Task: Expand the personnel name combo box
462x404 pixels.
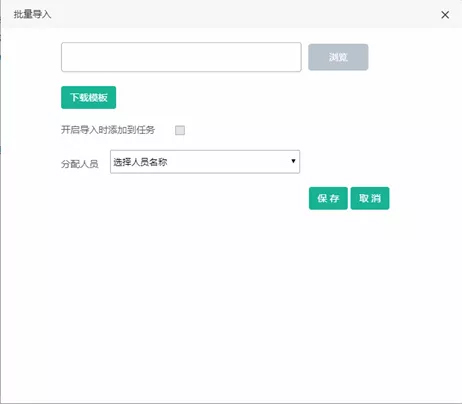Action: pos(205,162)
